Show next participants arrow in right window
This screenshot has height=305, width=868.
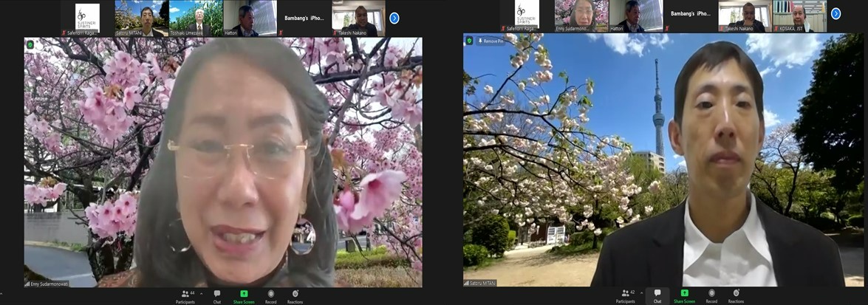836,14
